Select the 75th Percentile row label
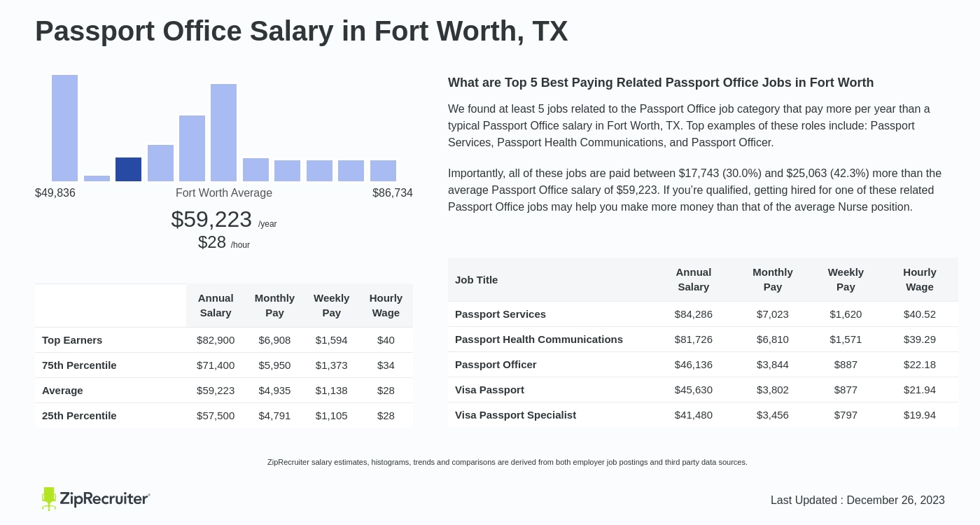980x525 pixels. click(x=79, y=365)
